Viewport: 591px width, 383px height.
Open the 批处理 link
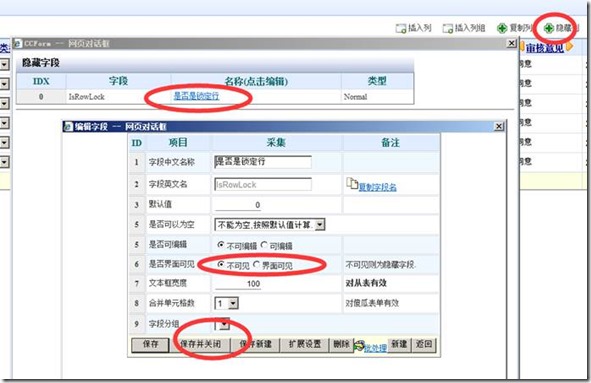coord(375,348)
